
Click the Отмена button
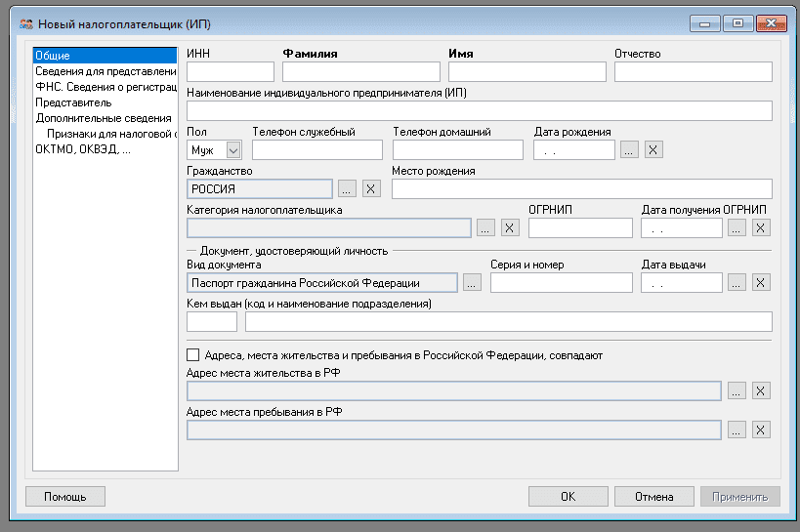(653, 497)
